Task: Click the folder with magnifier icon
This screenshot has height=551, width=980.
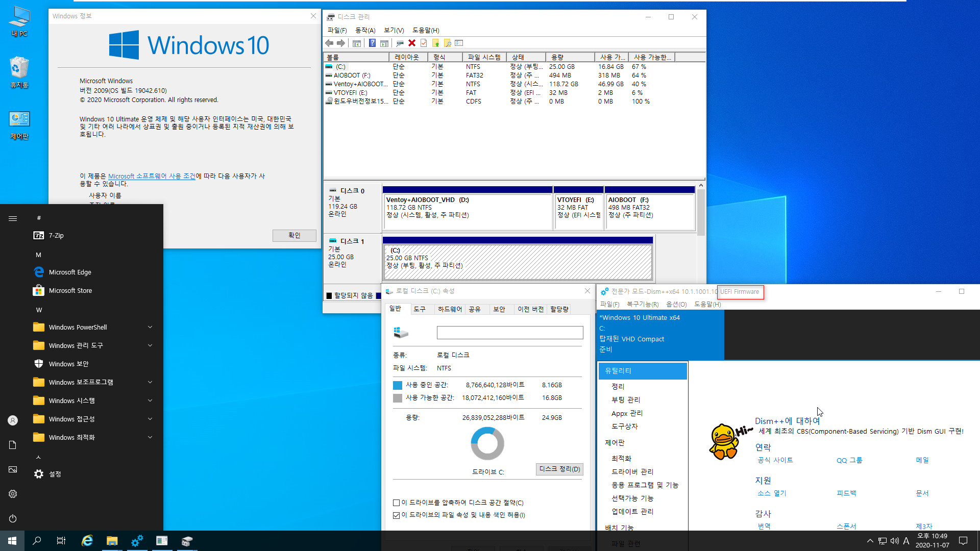Action: click(447, 43)
